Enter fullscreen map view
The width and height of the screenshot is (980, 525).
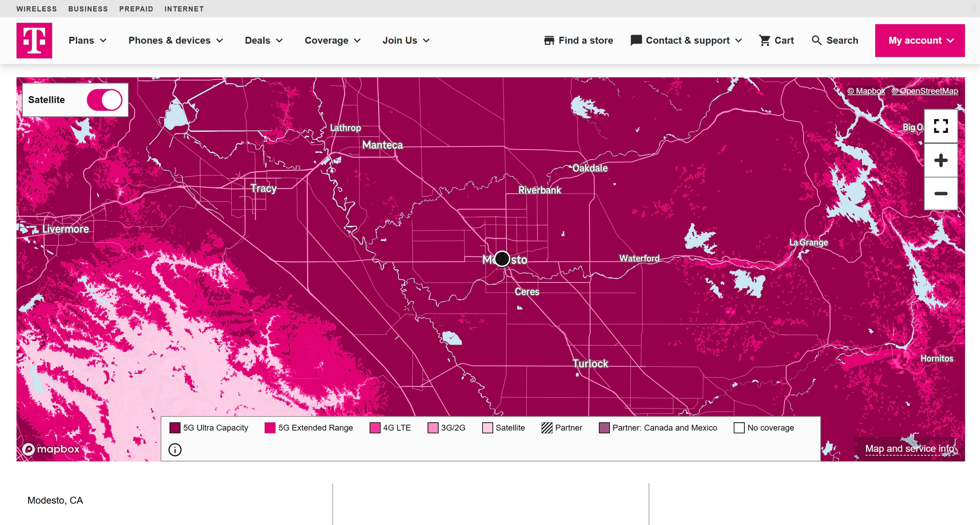click(x=941, y=126)
